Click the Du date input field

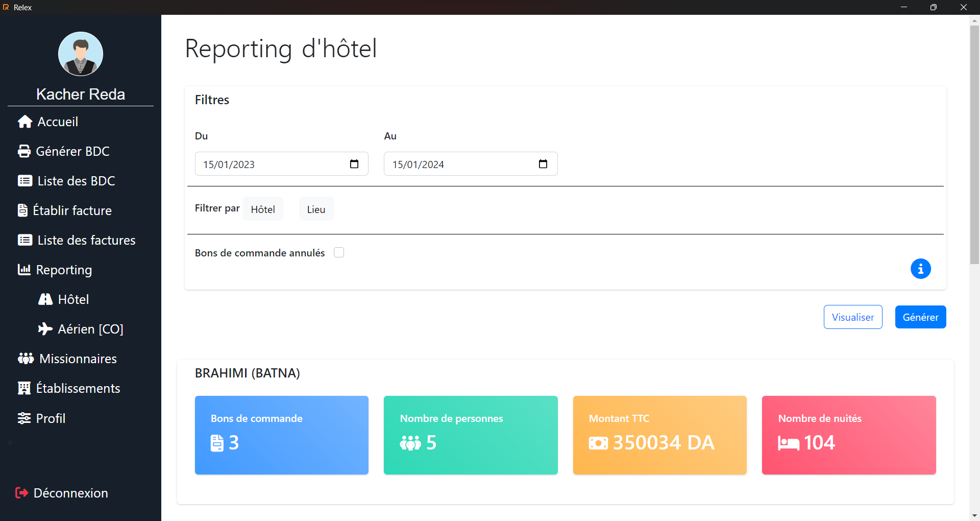(282, 164)
